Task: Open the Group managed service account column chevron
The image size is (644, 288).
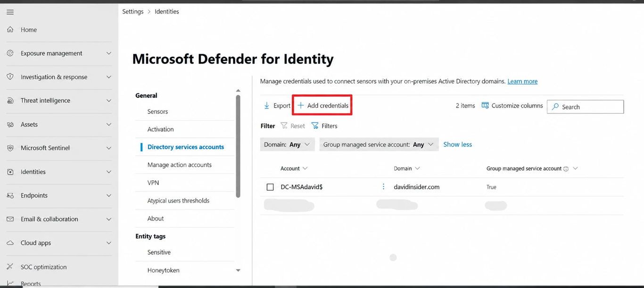Action: coord(575,169)
